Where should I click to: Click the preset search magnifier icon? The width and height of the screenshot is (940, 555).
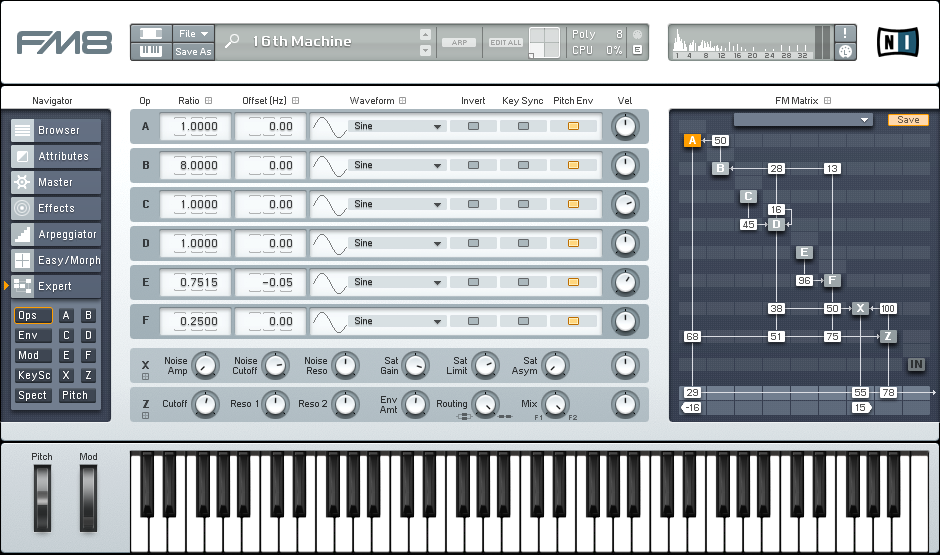click(x=232, y=42)
